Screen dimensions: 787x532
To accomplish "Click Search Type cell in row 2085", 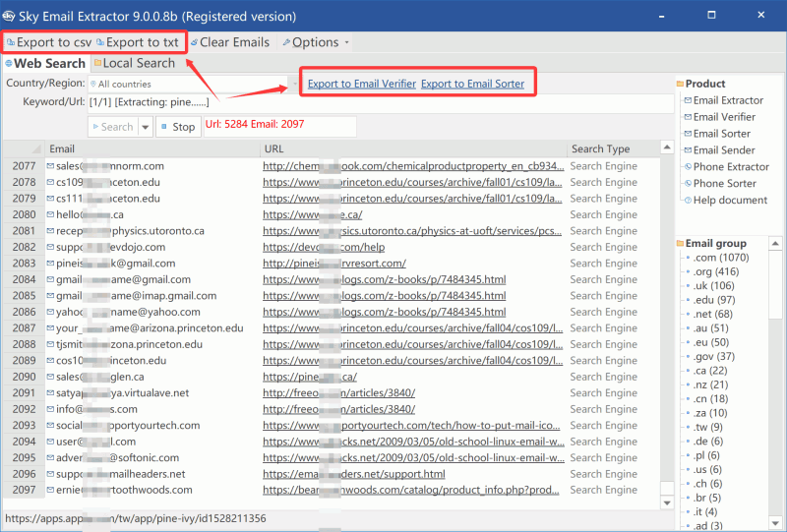I will (604, 296).
